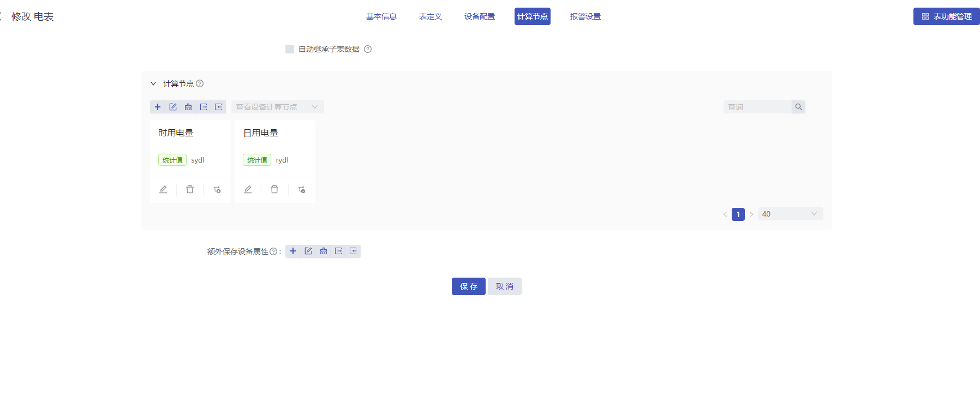Image resolution: width=980 pixels, height=402 pixels.
Task: Click help icon next to 计算节点 heading
Action: point(200,83)
